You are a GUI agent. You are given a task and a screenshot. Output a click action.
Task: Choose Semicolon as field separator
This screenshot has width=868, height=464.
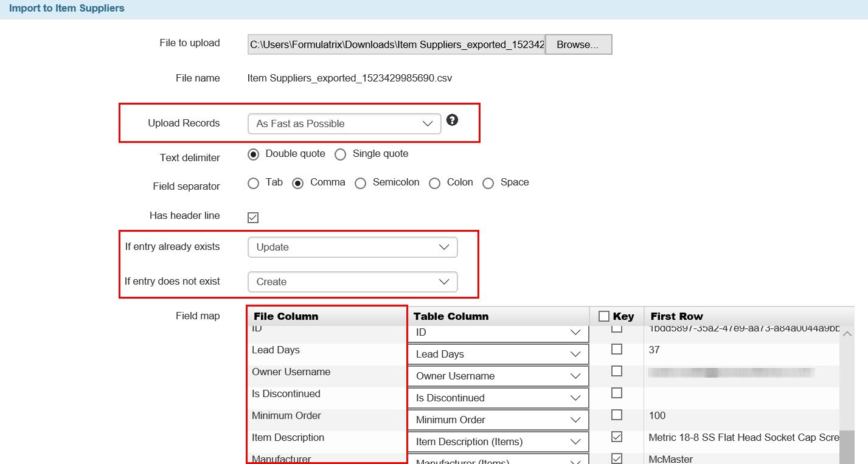pos(361,183)
